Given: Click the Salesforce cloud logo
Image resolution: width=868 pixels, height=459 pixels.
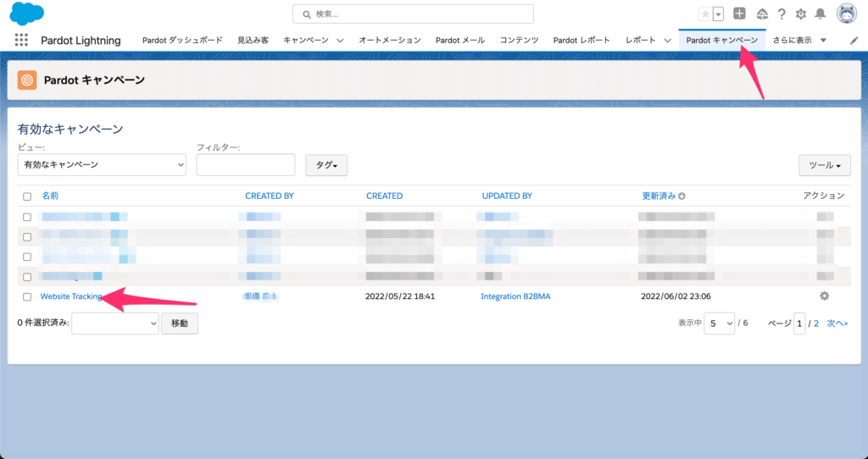Looking at the screenshot, I should pyautogui.click(x=26, y=14).
